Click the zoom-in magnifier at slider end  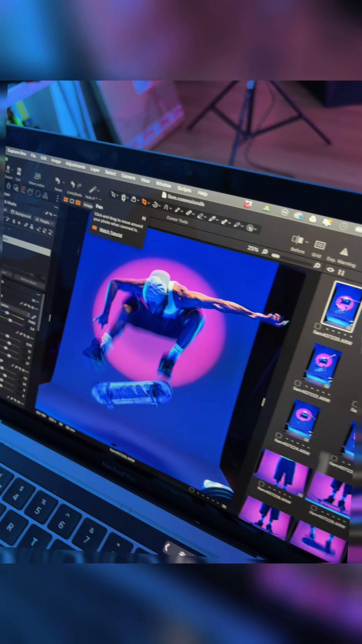click(317, 265)
